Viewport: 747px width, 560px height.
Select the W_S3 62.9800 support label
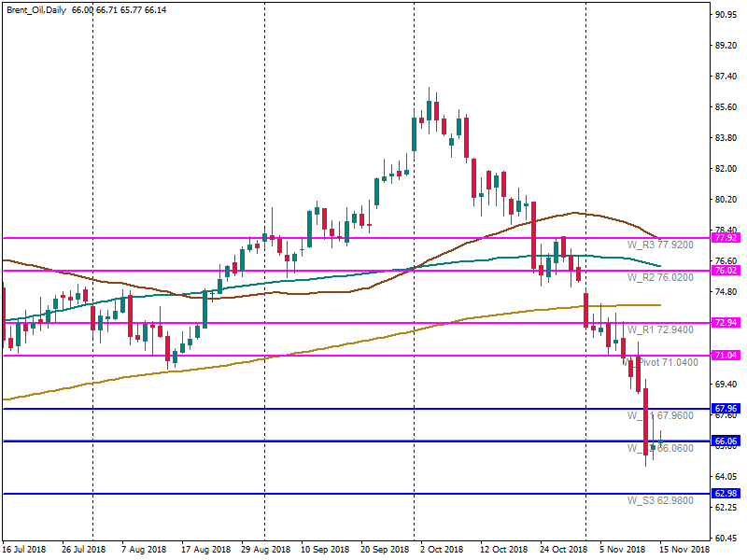(662, 500)
